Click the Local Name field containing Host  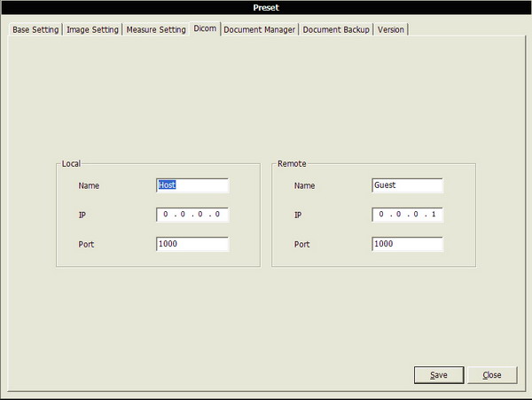(192, 185)
